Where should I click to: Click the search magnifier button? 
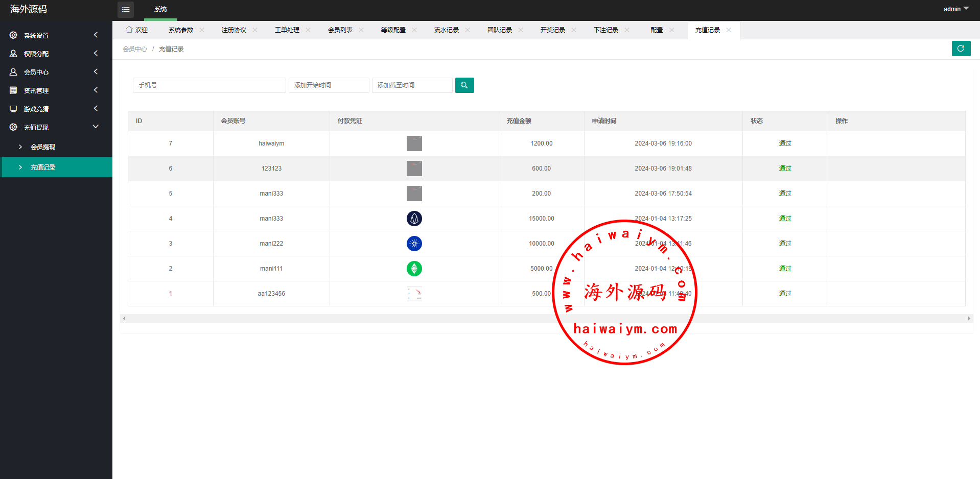tap(464, 85)
